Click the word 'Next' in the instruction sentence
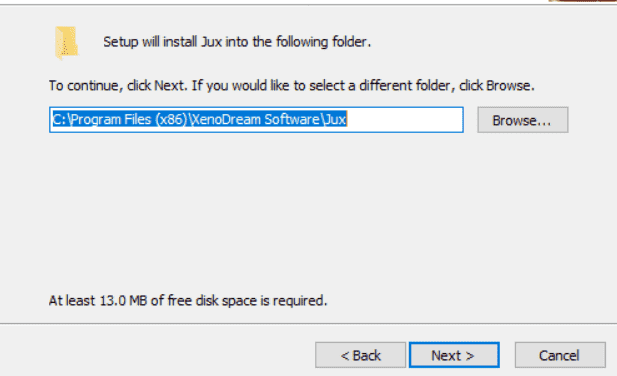The width and height of the screenshot is (617, 376). (x=169, y=85)
